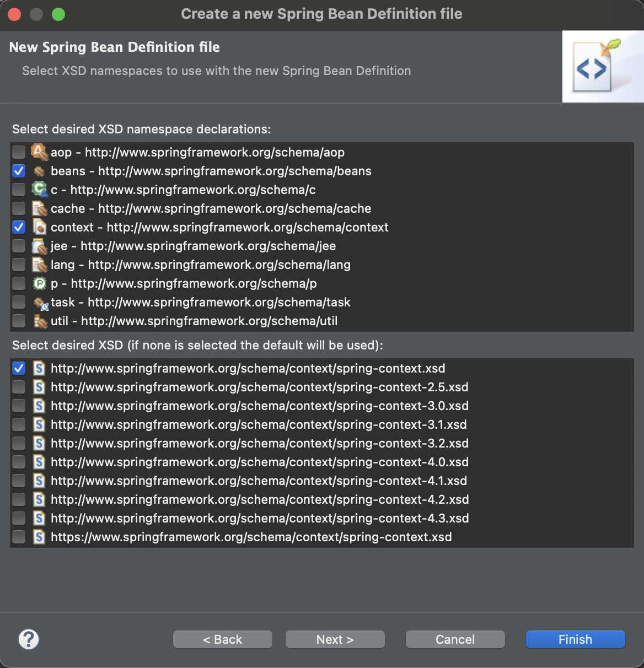644x668 pixels.
Task: Enable the aop namespace checkbox
Action: [19, 152]
